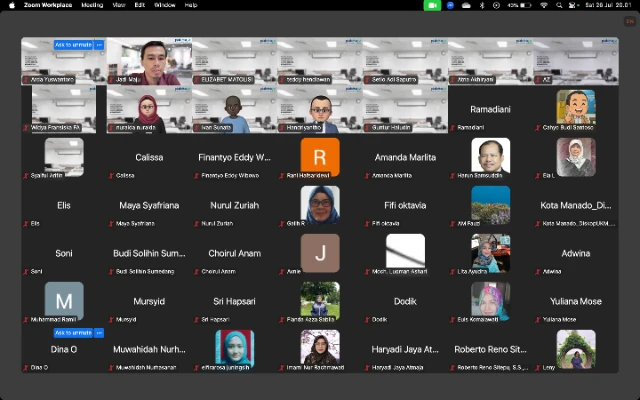Image resolution: width=640 pixels, height=400 pixels.
Task: Click the Wi-Fi status icon
Action: coord(544,5)
